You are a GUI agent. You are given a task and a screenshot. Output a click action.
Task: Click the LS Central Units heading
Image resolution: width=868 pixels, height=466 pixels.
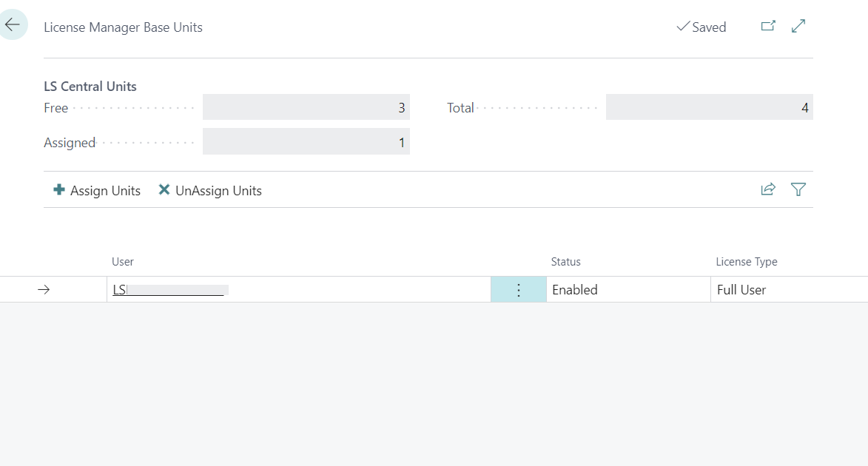[90, 87]
